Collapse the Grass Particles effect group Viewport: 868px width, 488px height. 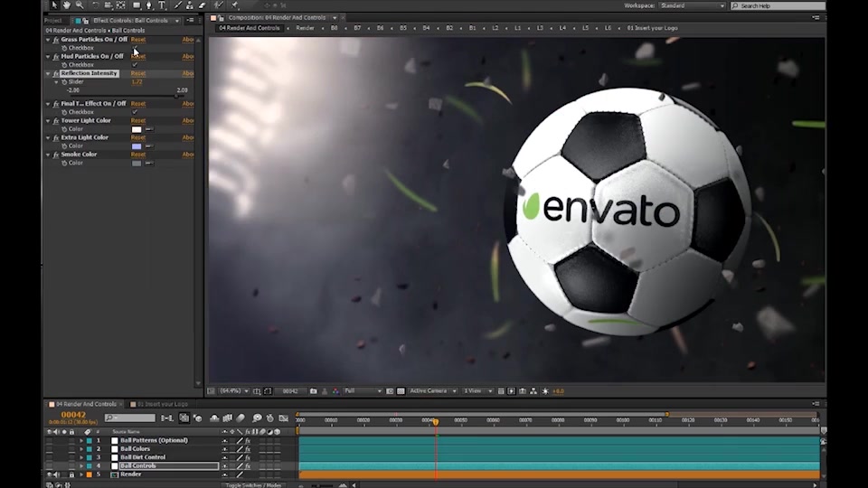[48, 40]
